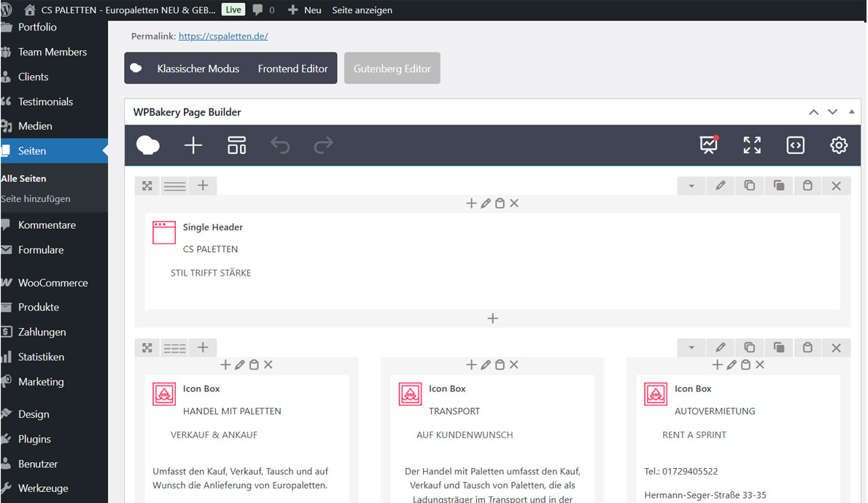
Task: Switch to Frontend Editor
Action: (292, 69)
